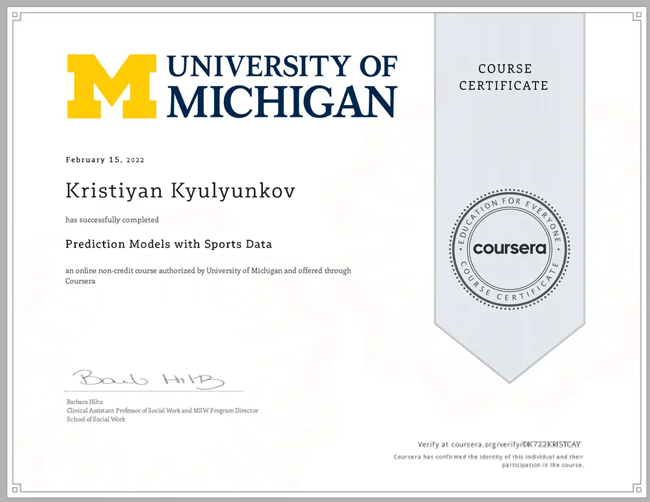650x502 pixels.
Task: Click the date 'February 15, 2022'
Action: [105, 160]
